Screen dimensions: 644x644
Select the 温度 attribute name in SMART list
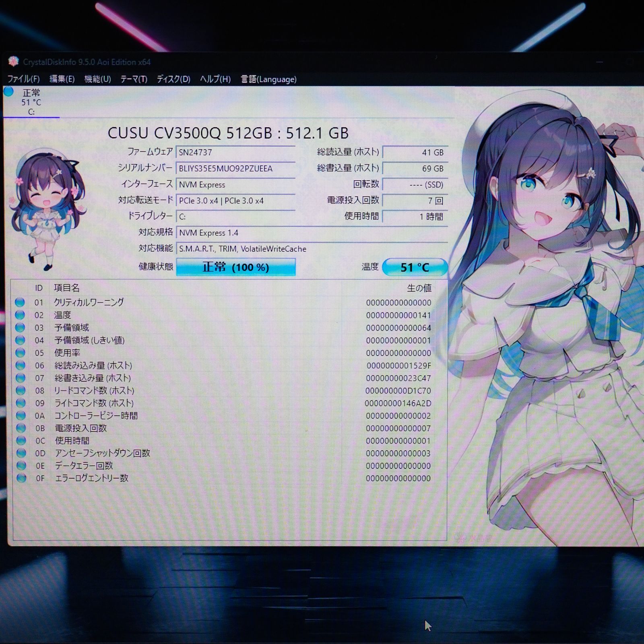coord(62,315)
